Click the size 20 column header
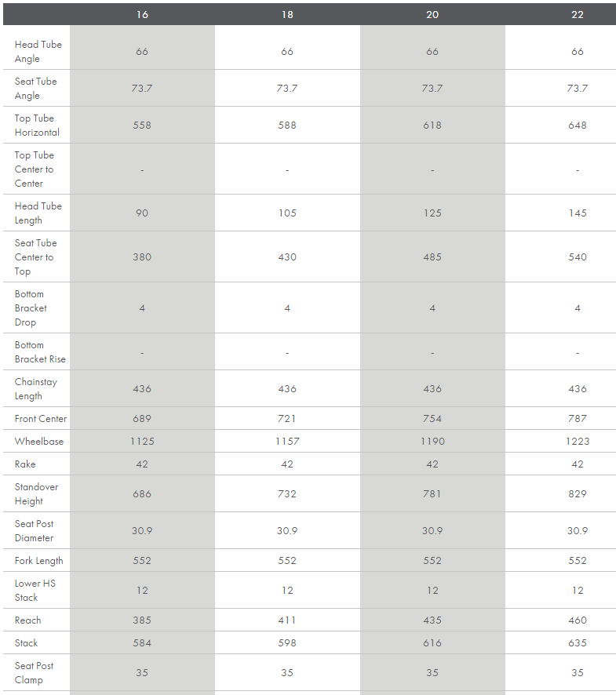The height and width of the screenshot is (695, 616). (432, 15)
